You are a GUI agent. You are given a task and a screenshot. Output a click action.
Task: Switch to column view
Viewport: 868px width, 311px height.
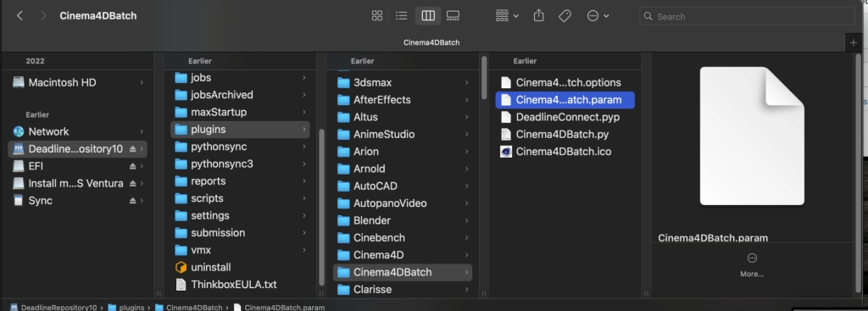(x=428, y=16)
